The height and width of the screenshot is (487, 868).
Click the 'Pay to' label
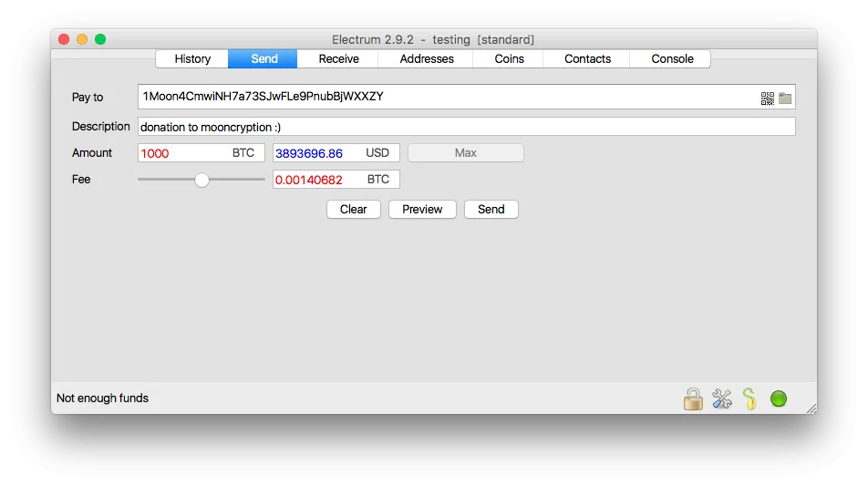pyautogui.click(x=88, y=97)
